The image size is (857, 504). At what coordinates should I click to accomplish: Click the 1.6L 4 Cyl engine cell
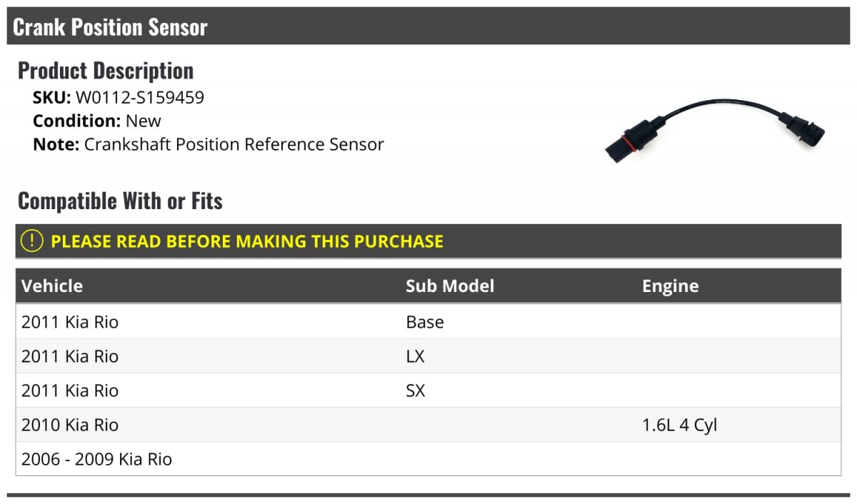click(x=679, y=425)
